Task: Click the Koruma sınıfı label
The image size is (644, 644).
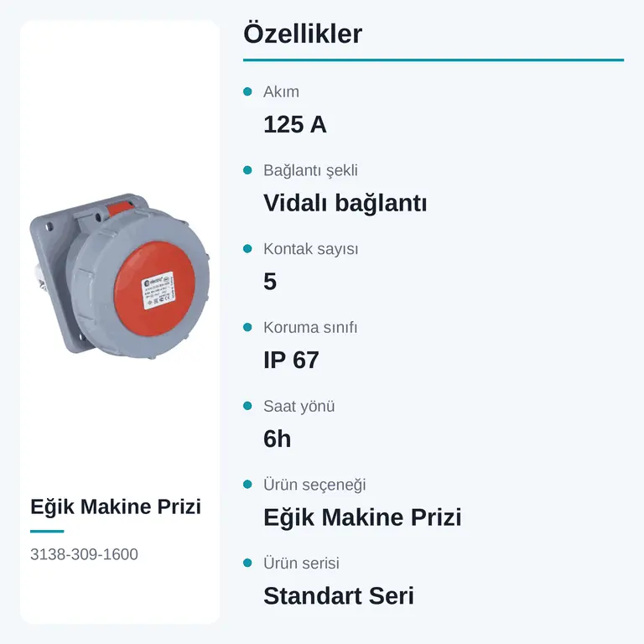Action: [x=310, y=327]
